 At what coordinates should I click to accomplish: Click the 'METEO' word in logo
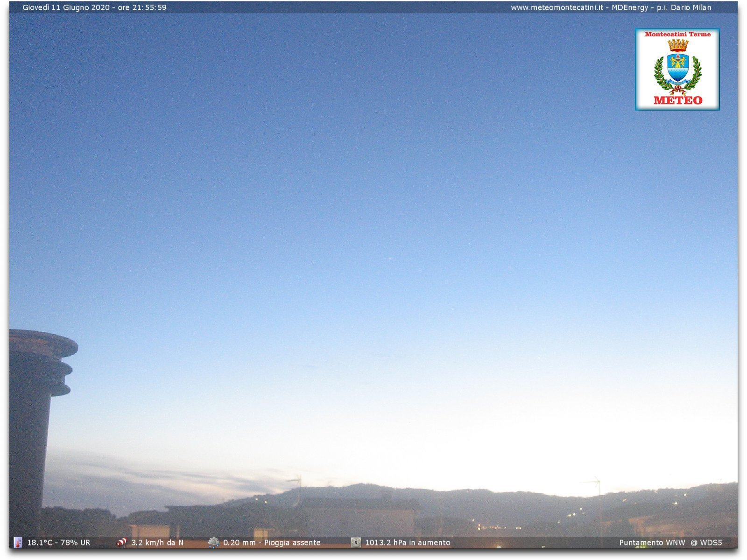[x=678, y=100]
